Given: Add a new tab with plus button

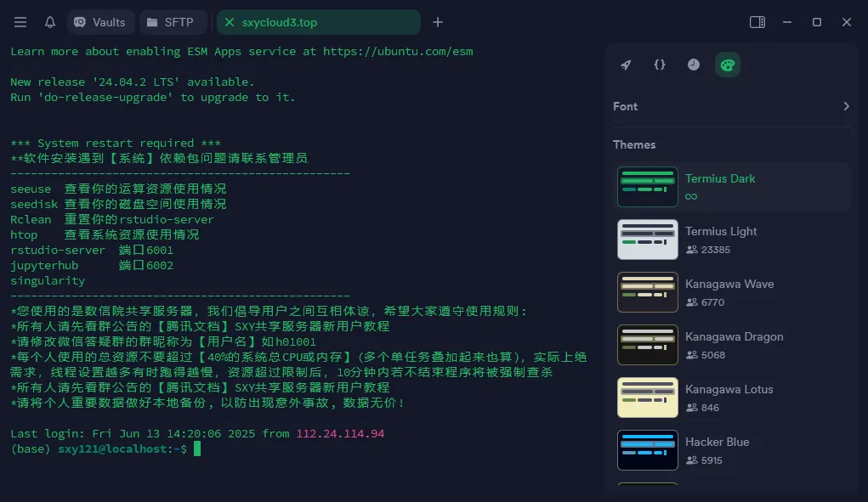Looking at the screenshot, I should coord(437,22).
